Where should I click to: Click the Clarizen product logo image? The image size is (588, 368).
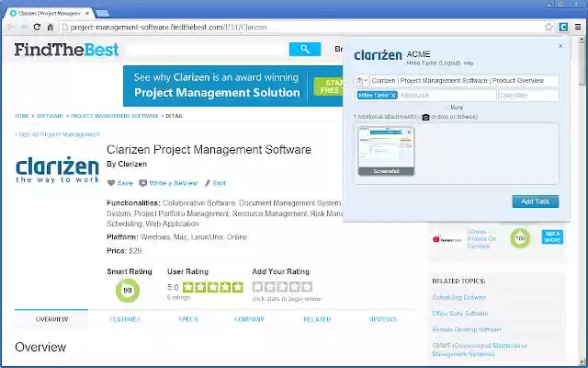[57, 169]
